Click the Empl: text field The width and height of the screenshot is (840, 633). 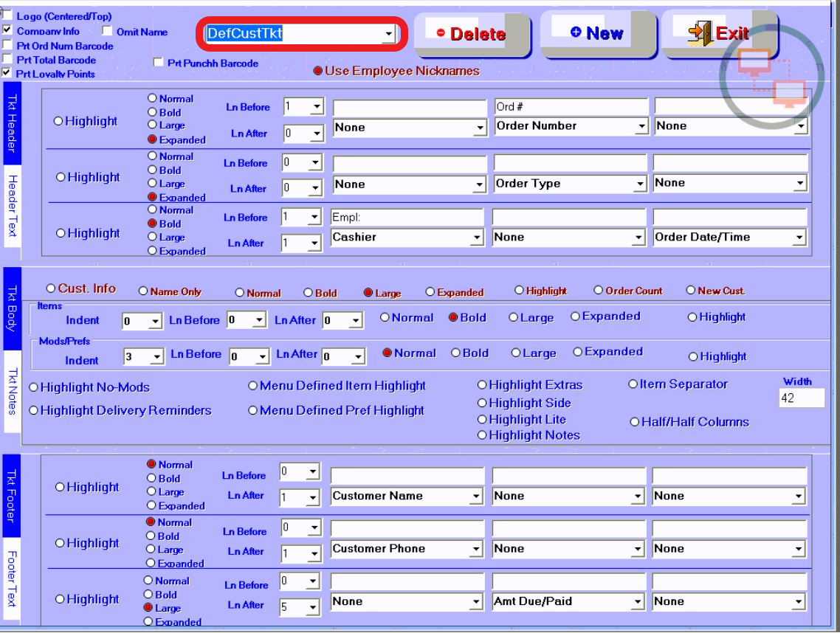pyautogui.click(x=407, y=217)
